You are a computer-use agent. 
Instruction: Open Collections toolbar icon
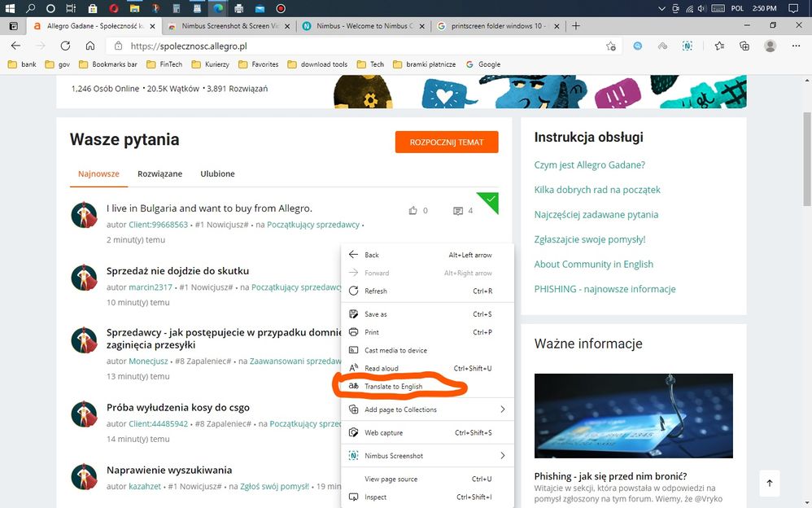tap(744, 46)
